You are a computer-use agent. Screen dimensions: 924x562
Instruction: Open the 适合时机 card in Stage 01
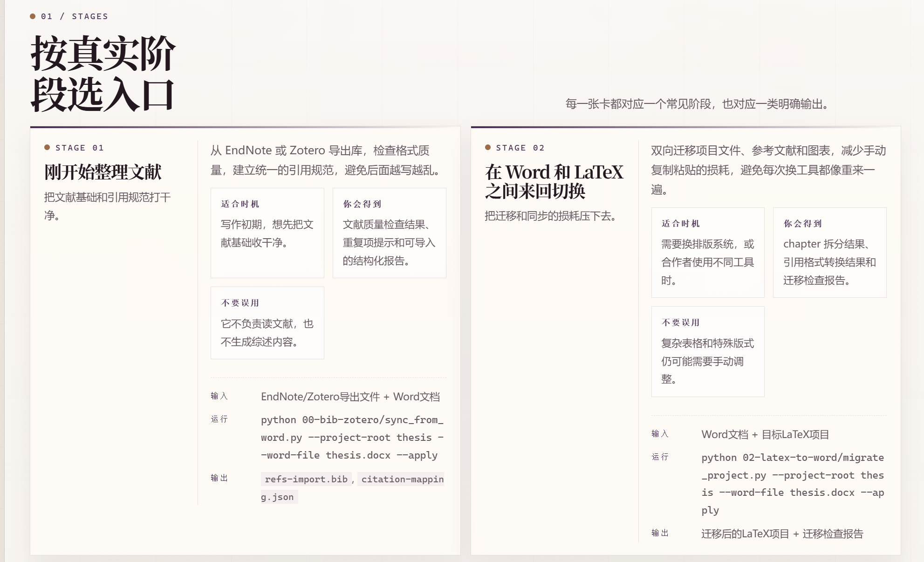click(267, 233)
